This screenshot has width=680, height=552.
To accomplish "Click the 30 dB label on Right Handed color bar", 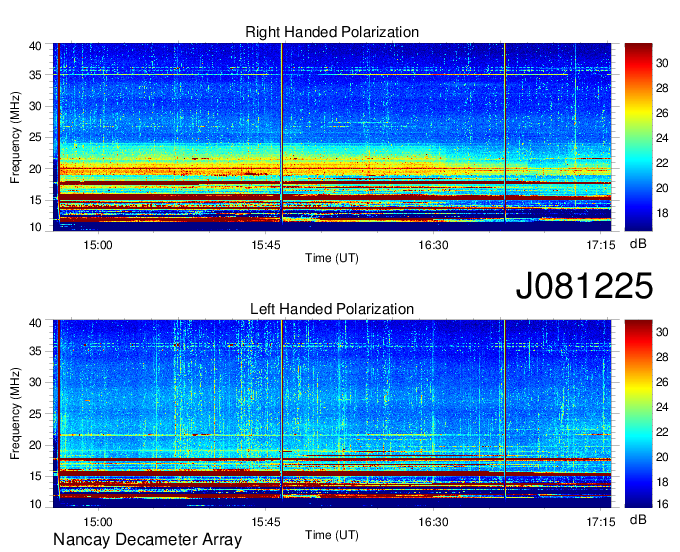I will pyautogui.click(x=662, y=63).
